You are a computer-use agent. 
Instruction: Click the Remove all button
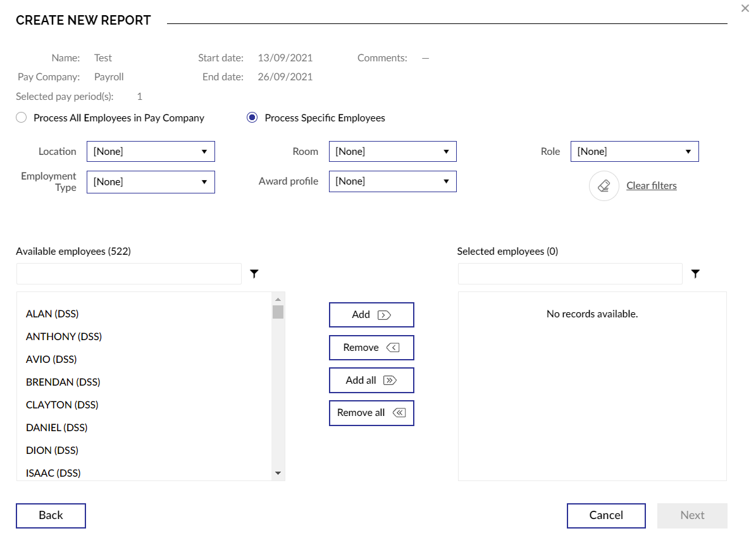(x=371, y=413)
